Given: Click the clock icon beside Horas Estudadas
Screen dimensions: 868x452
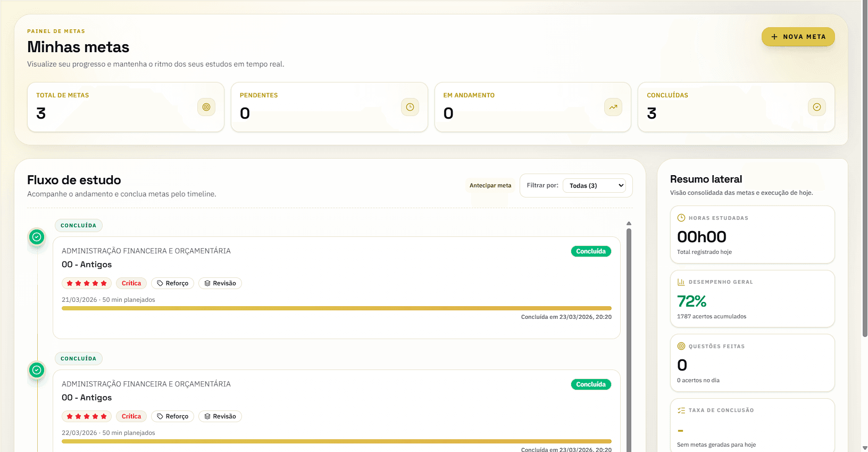Looking at the screenshot, I should coord(681,218).
